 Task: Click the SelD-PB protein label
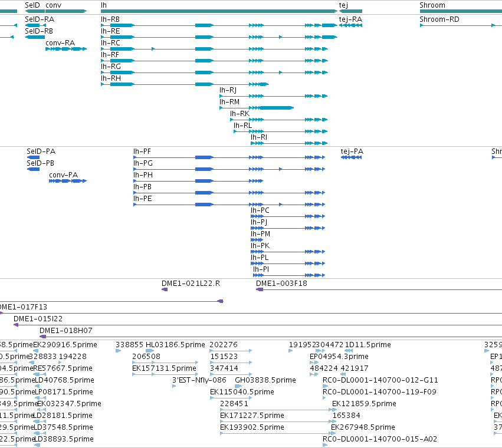pyautogui.click(x=40, y=163)
